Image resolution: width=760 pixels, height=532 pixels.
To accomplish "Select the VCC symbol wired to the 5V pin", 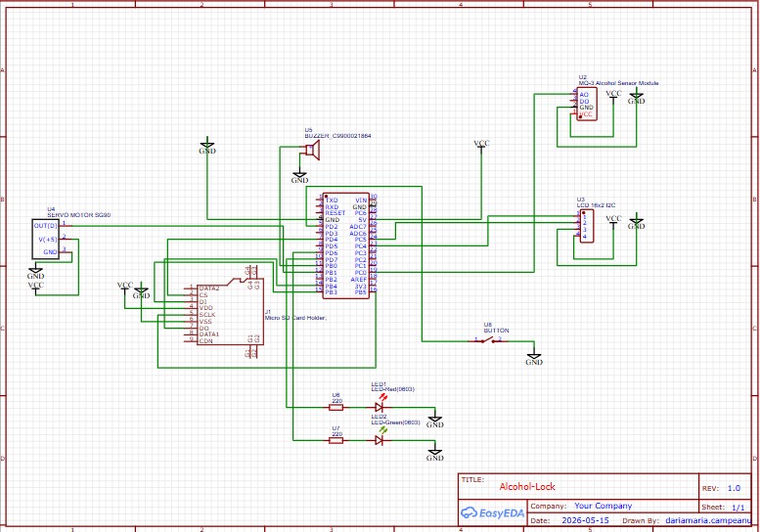I will coord(481,146).
